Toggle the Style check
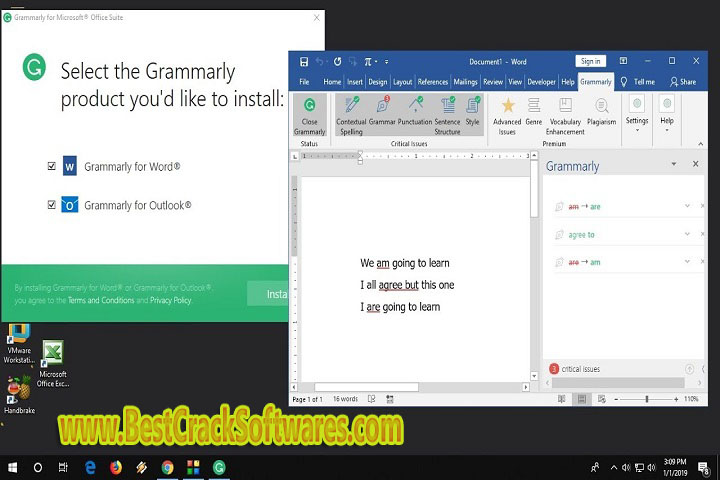720x480 pixels. (472, 111)
